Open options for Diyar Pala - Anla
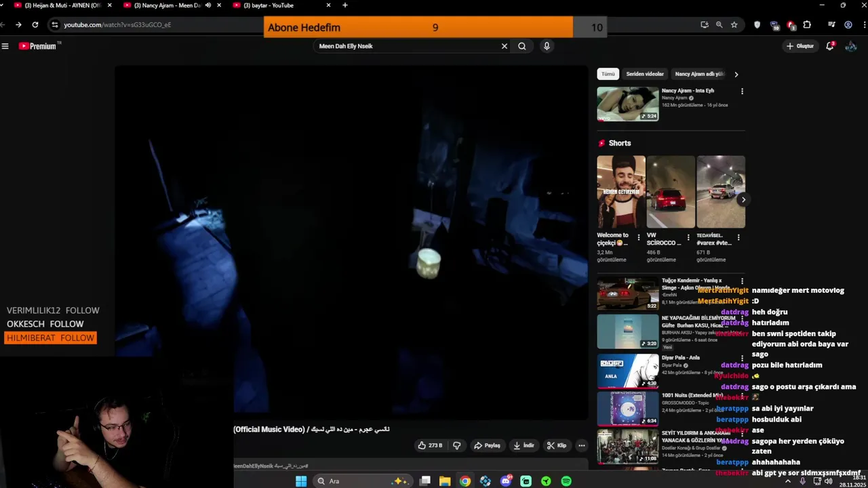Viewport: 868px width, 488px height. tap(742, 358)
